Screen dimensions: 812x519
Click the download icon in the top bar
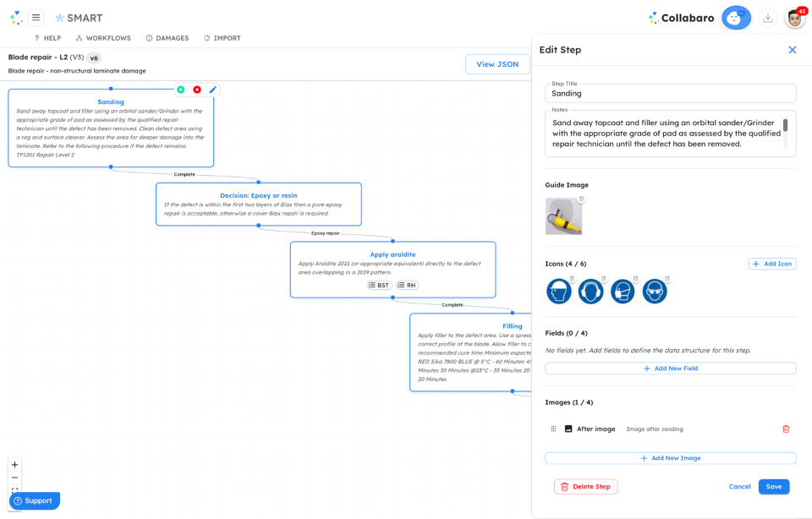[x=768, y=18]
